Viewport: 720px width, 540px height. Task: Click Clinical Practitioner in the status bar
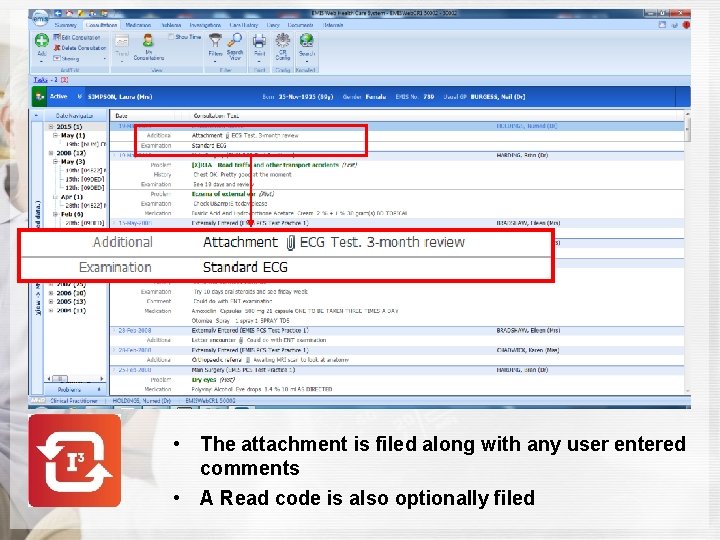click(x=73, y=401)
